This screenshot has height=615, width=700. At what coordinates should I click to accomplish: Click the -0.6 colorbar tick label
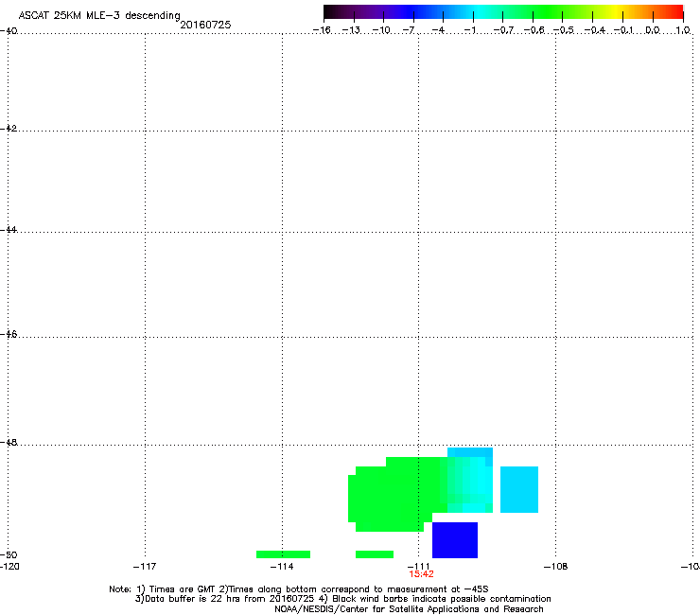(534, 30)
